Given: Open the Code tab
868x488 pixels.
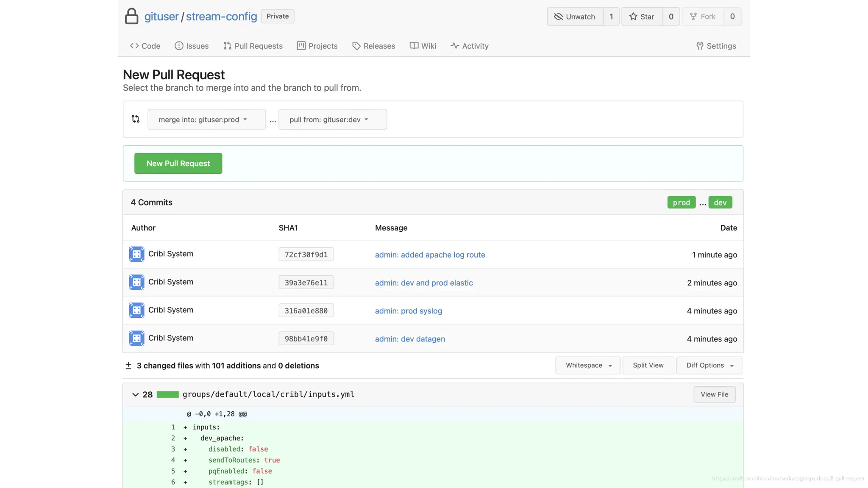Looking at the screenshot, I should [145, 46].
